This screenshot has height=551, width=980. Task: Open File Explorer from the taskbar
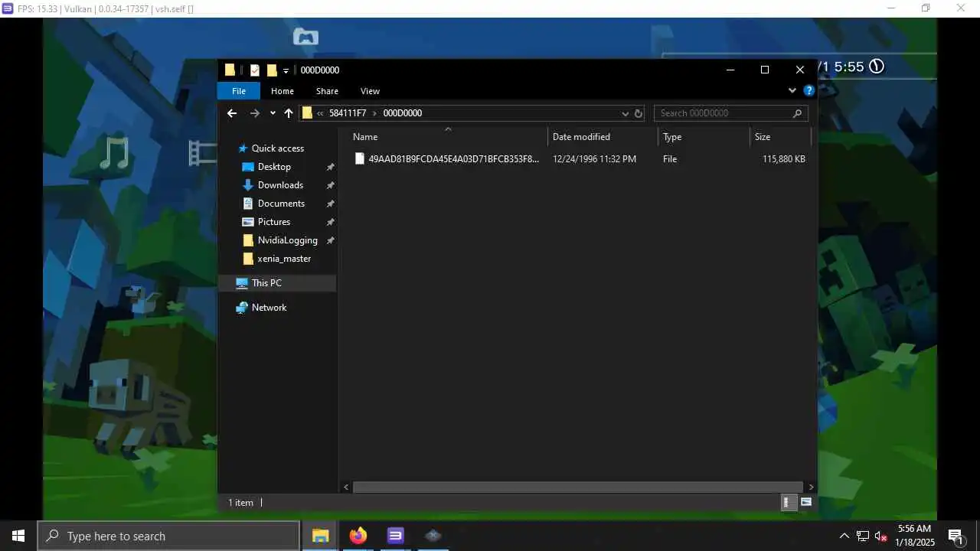321,536
